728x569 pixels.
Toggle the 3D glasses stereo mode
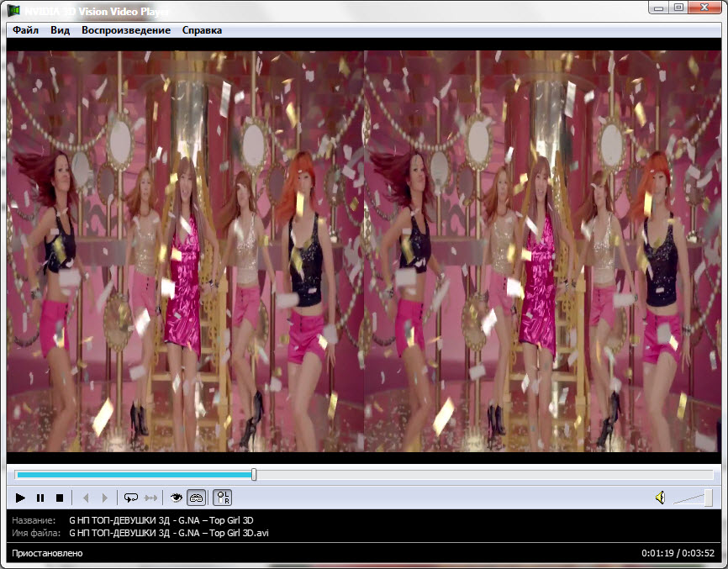[x=197, y=498]
